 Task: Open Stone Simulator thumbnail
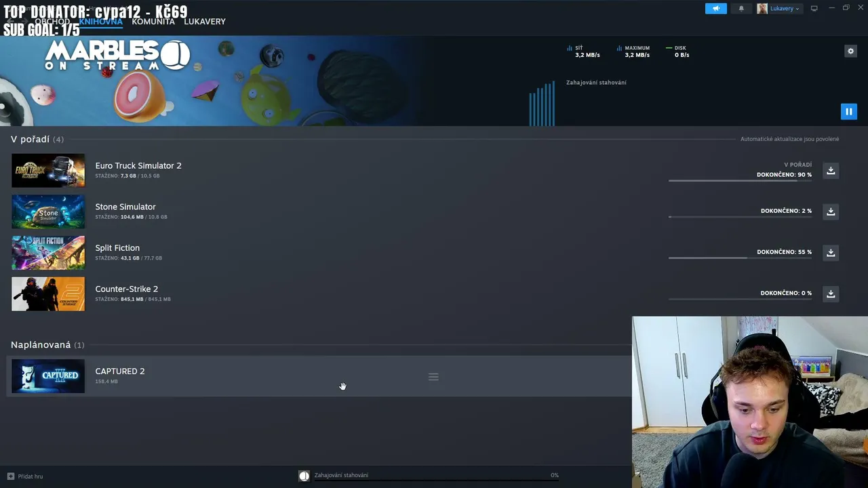click(48, 211)
